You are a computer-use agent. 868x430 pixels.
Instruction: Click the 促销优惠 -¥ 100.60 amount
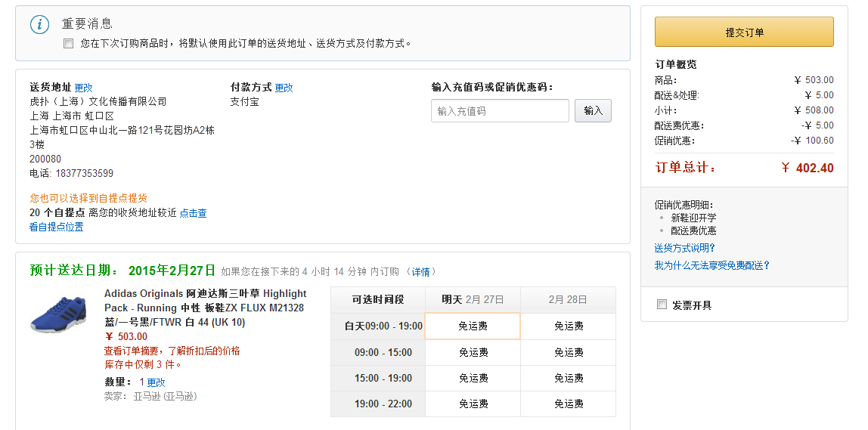812,141
